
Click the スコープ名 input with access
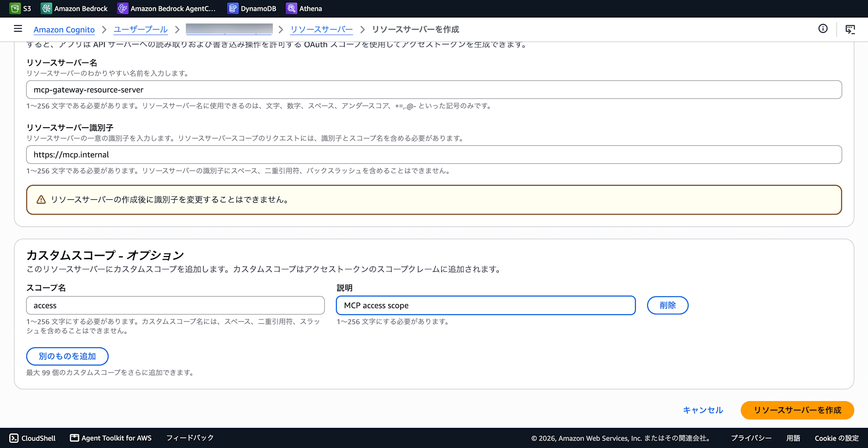175,305
